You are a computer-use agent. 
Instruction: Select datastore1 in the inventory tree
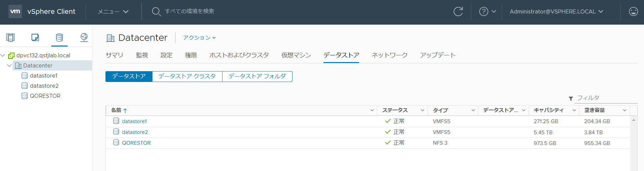click(44, 76)
